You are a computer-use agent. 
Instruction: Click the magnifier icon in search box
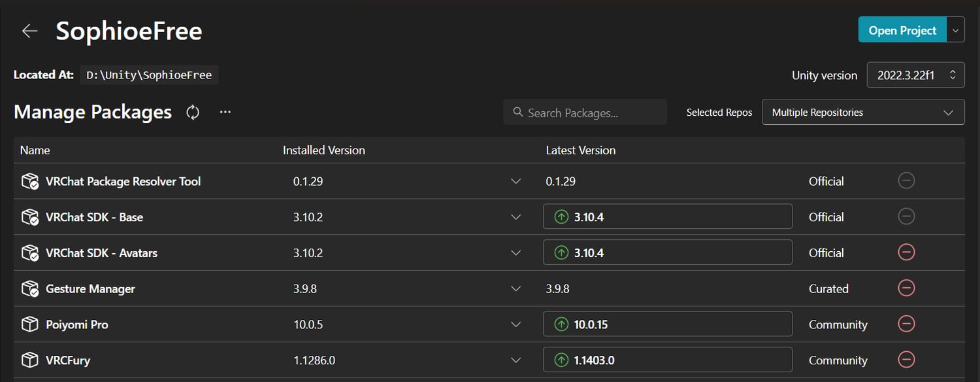coord(518,113)
